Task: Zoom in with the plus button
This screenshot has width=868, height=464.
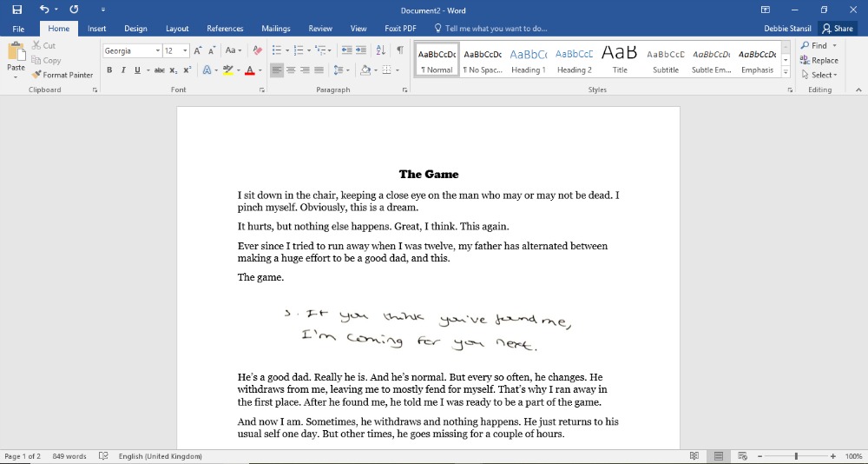Action: [x=832, y=456]
